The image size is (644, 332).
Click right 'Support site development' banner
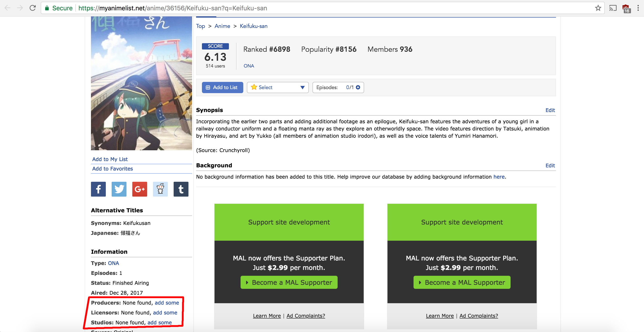(462, 222)
